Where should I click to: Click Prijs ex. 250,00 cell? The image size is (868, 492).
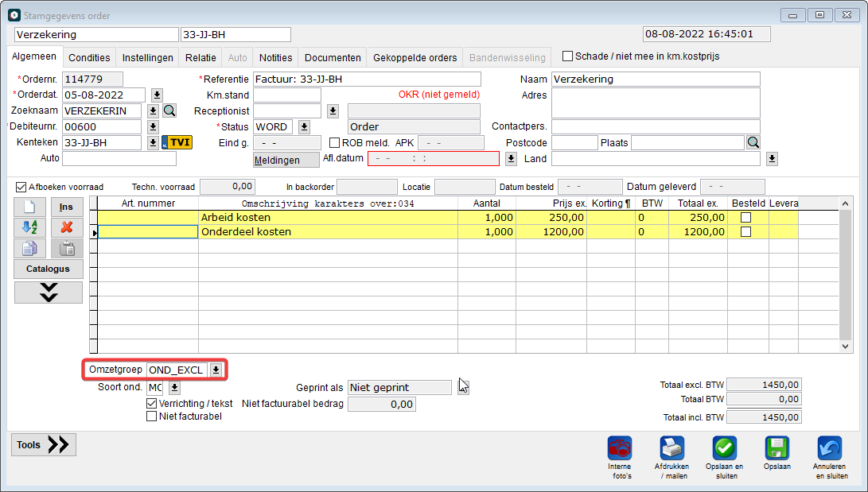coord(551,218)
